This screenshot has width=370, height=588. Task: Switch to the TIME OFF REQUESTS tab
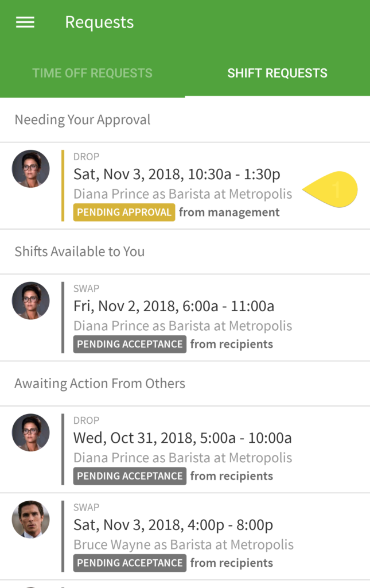click(92, 73)
